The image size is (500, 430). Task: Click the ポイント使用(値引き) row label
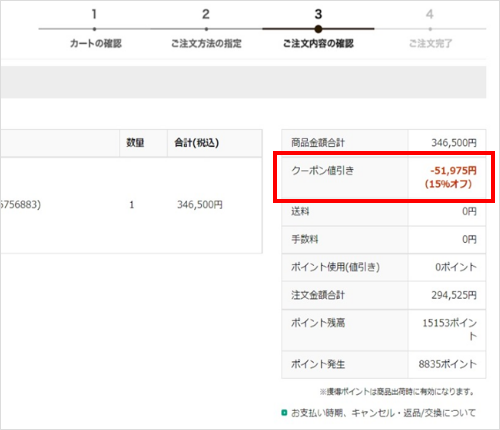click(335, 267)
